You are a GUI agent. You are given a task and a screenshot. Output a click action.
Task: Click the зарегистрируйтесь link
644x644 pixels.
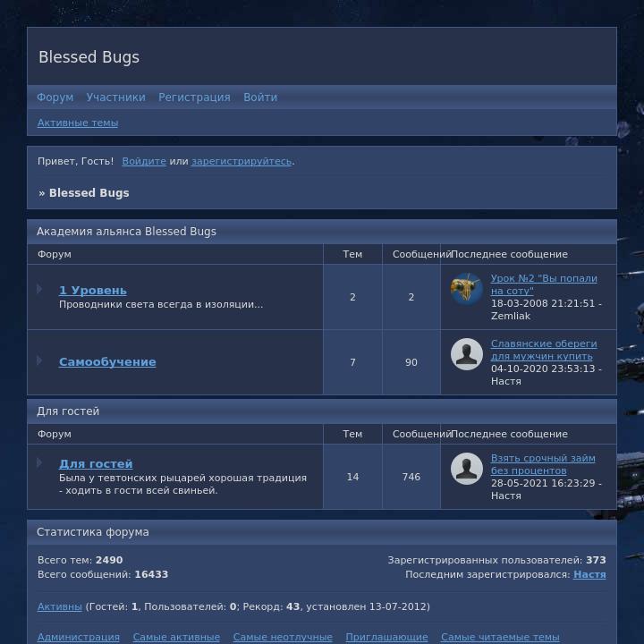(x=241, y=161)
